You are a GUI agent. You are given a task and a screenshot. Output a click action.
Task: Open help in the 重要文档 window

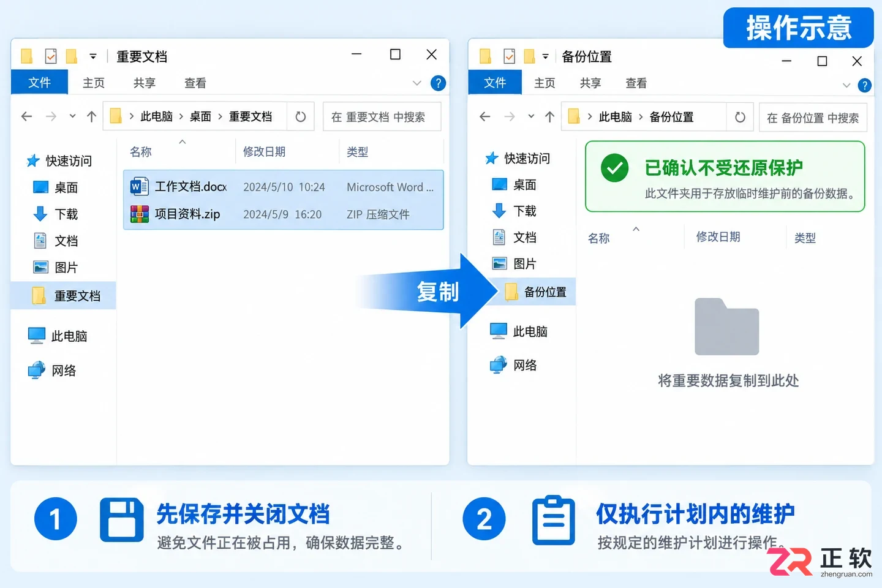coord(438,83)
